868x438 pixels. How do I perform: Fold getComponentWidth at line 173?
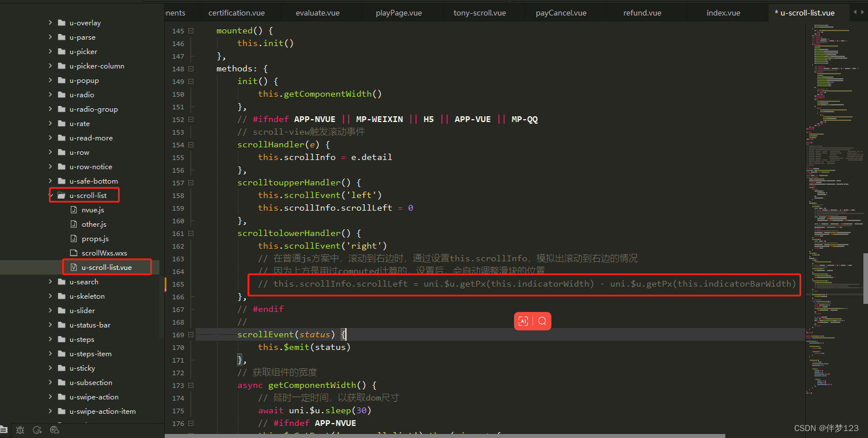tap(191, 385)
